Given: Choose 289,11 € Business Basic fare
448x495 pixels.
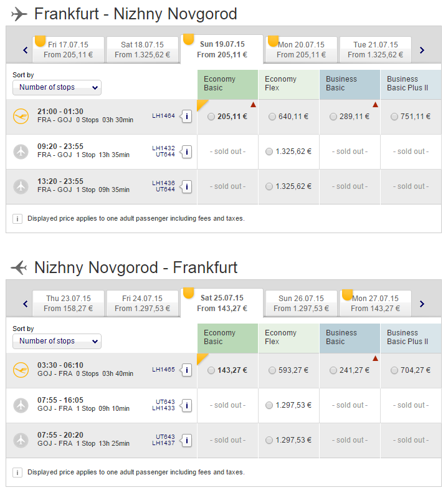Looking at the screenshot, I should 334,117.
